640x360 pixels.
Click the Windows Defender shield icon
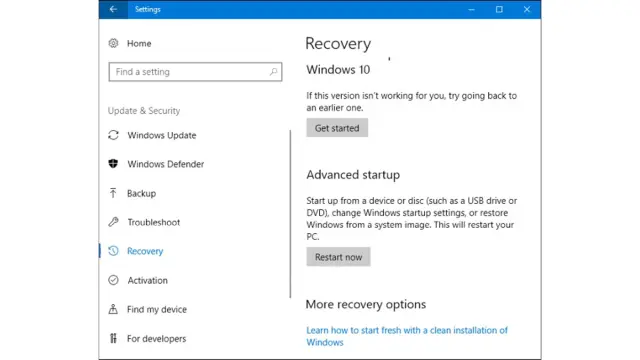pyautogui.click(x=113, y=164)
